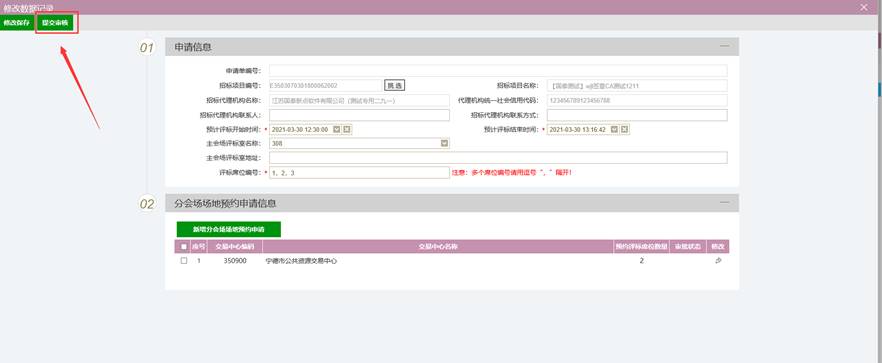882x363 pixels.
Task: Click the 预计评标开始时间 date field
Action: (300, 129)
